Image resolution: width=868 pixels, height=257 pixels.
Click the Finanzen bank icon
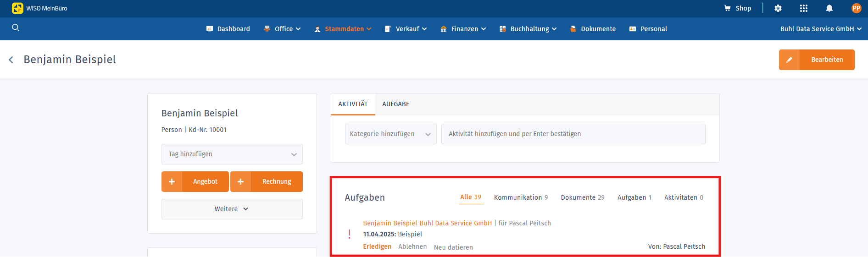coord(444,29)
